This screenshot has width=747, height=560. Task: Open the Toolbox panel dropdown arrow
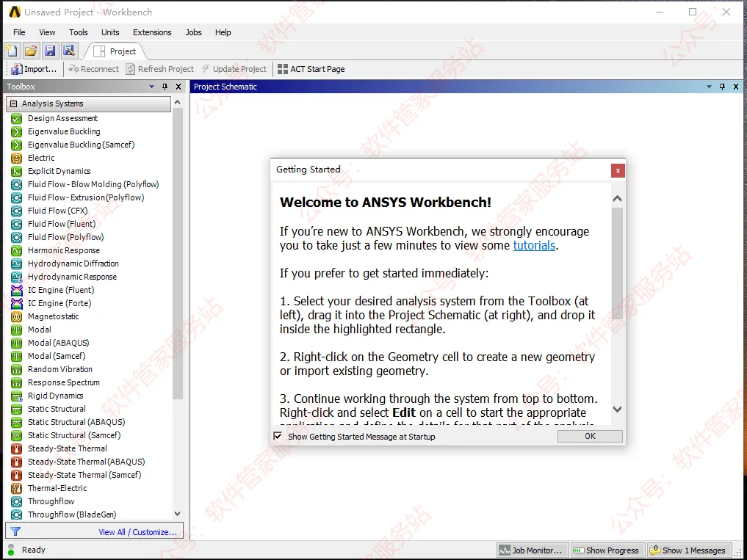coord(151,87)
